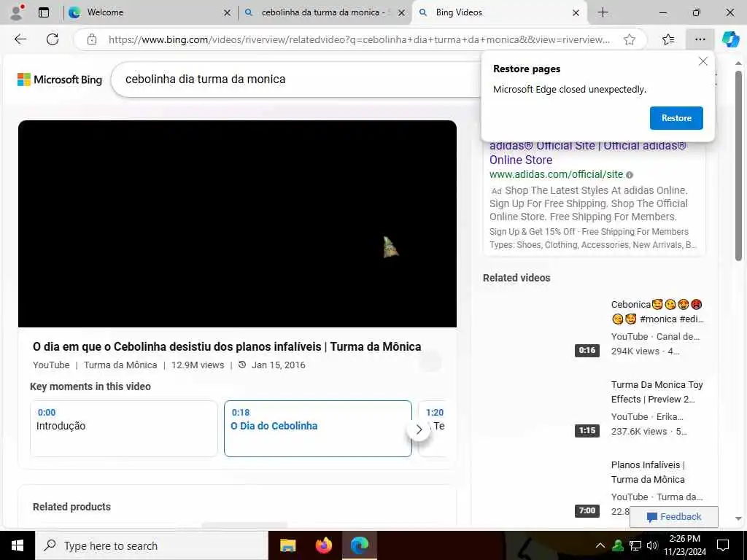Image resolution: width=747 pixels, height=560 pixels.
Task: Click scrollbar down arrow
Action: (738, 518)
